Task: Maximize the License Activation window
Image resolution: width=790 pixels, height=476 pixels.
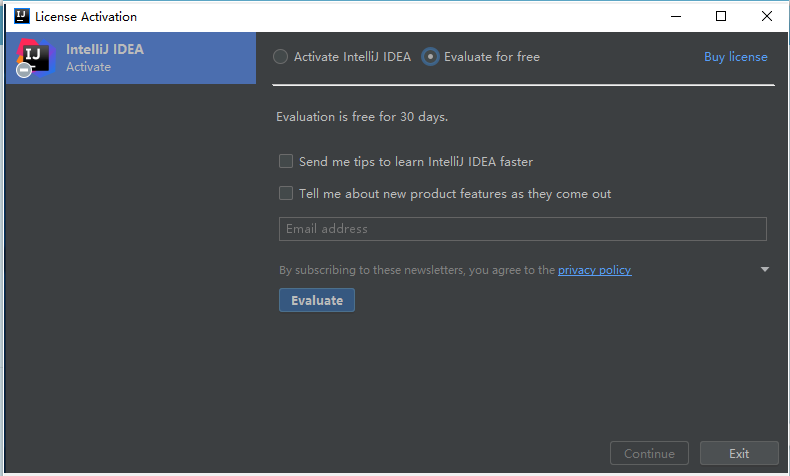Action: point(721,17)
